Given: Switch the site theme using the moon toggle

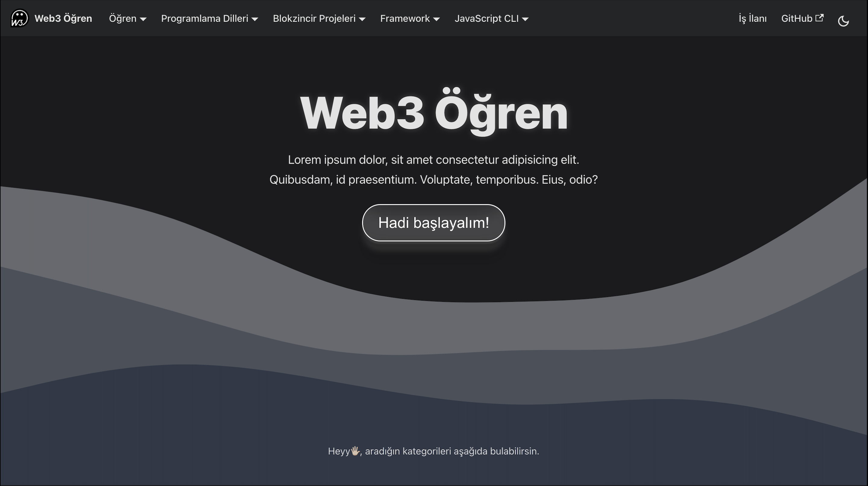Looking at the screenshot, I should click(844, 20).
